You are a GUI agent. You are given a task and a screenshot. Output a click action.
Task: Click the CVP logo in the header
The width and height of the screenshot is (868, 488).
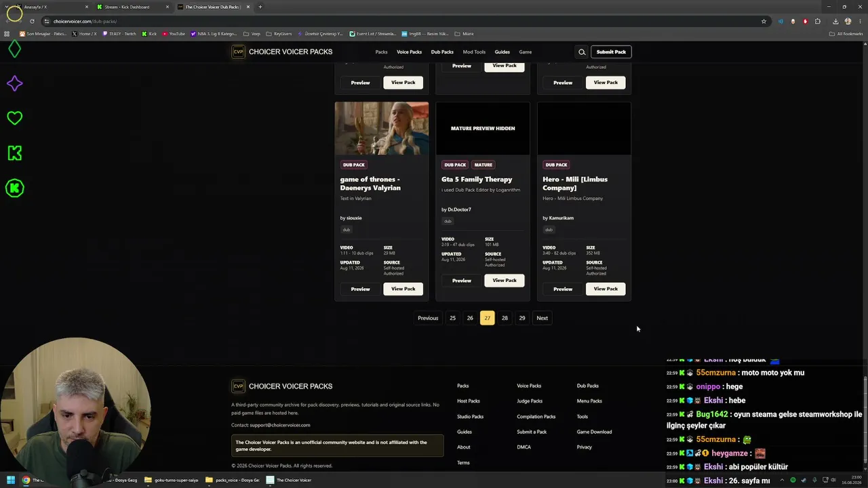click(238, 52)
